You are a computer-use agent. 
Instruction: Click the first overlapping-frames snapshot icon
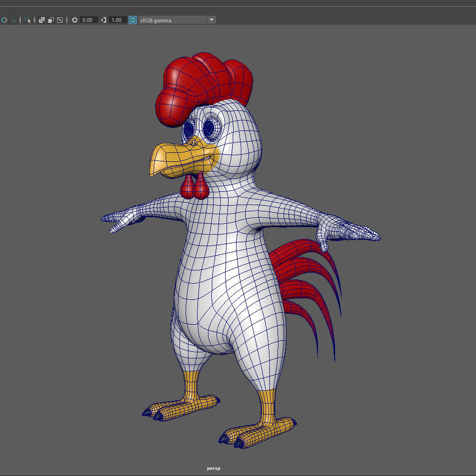pos(42,20)
